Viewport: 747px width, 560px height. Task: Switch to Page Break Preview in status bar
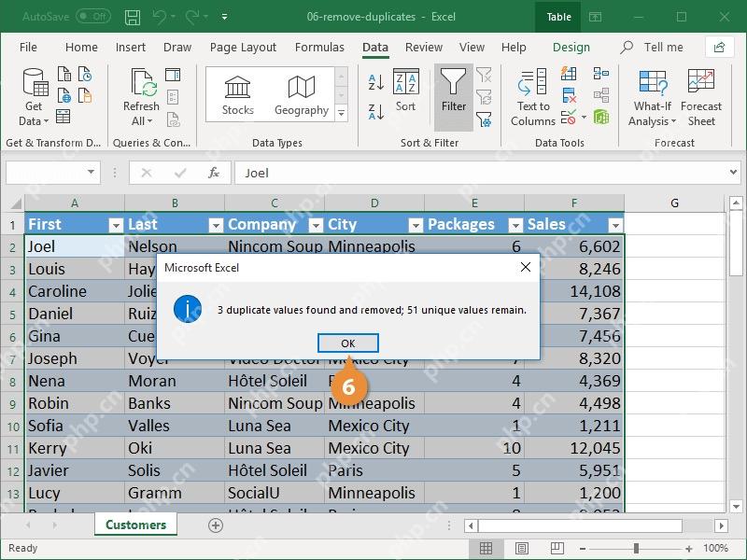pyautogui.click(x=557, y=548)
